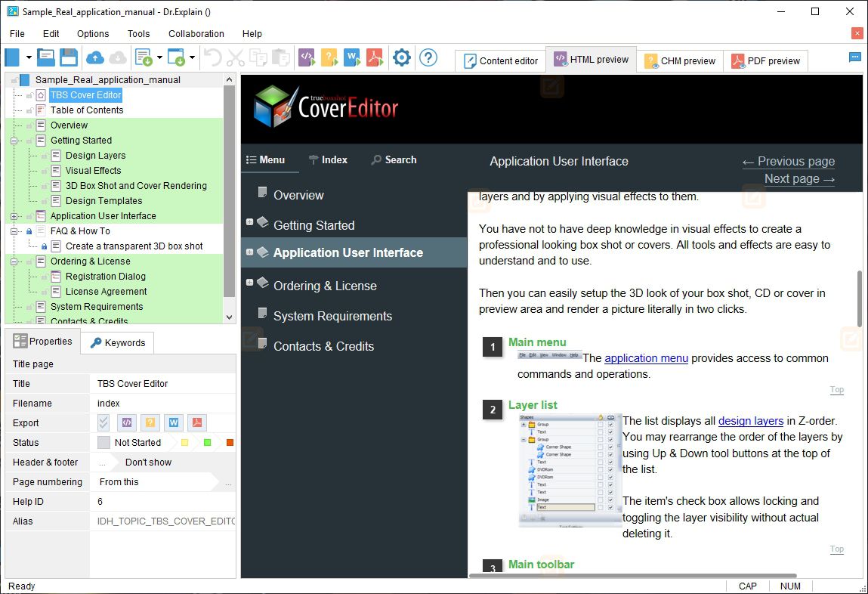868x594 pixels.
Task: Open the Index tab in HTML preview
Action: [x=329, y=160]
